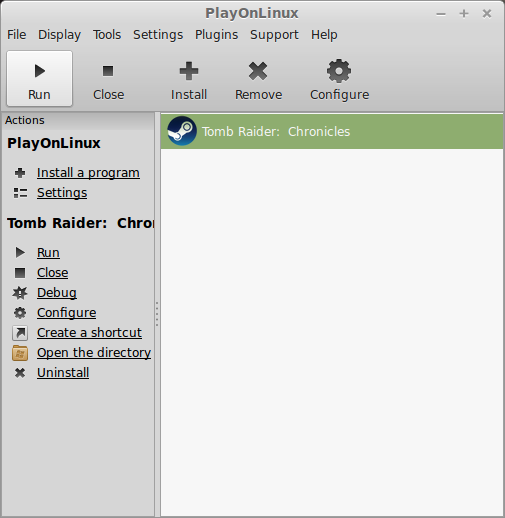The width and height of the screenshot is (505, 518).
Task: Open the Settings menu in menu bar
Action: pos(158,35)
